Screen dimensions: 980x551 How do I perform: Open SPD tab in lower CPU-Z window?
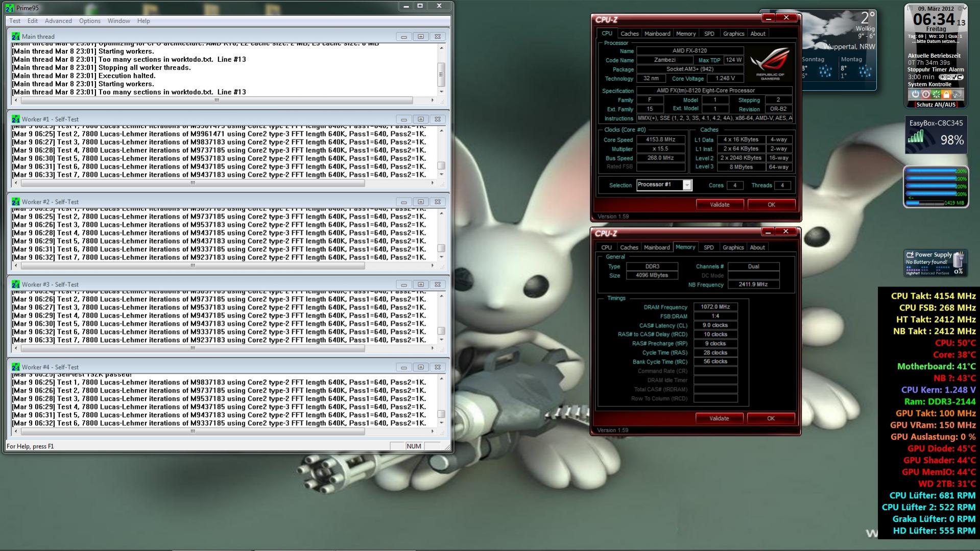pos(709,248)
